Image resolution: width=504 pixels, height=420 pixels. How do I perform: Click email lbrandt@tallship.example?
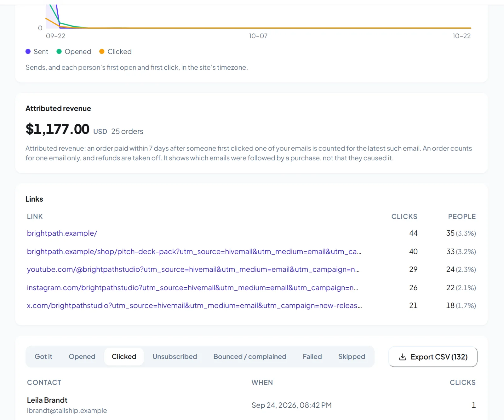pos(67,411)
